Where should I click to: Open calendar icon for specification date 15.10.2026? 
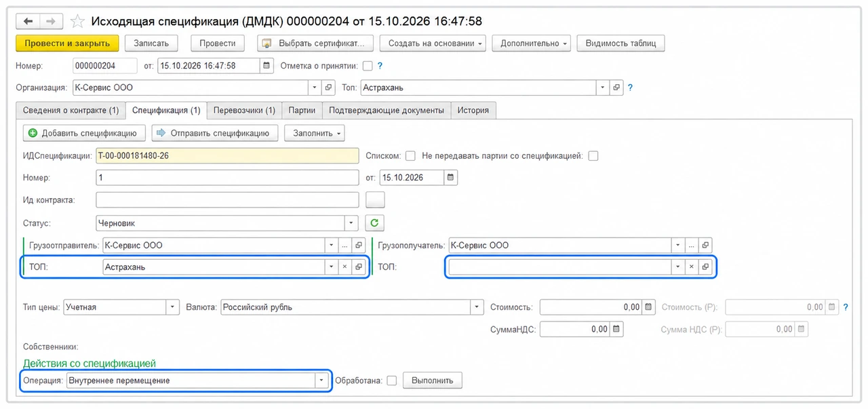pyautogui.click(x=452, y=178)
